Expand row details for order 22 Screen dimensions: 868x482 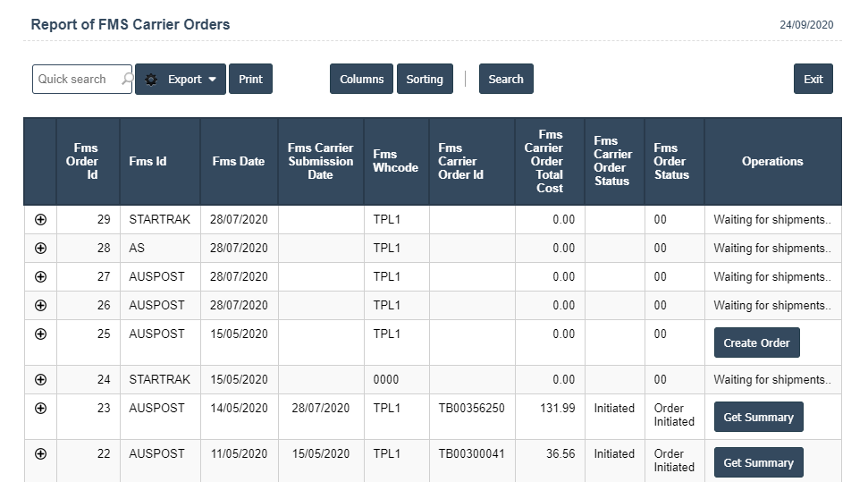tap(40, 454)
